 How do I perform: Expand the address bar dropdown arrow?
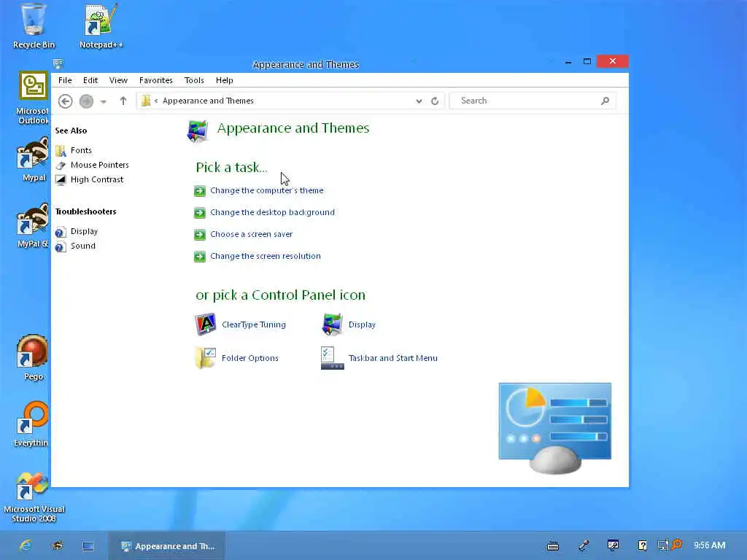(x=419, y=101)
